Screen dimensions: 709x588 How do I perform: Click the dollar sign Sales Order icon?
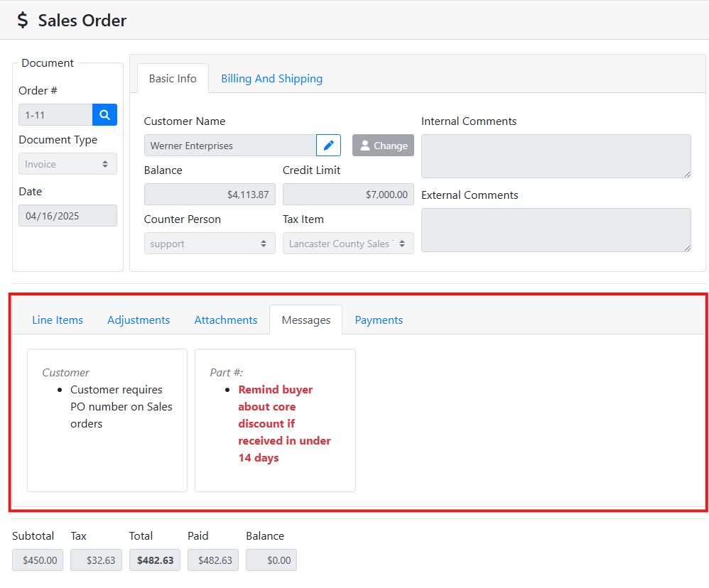point(23,21)
